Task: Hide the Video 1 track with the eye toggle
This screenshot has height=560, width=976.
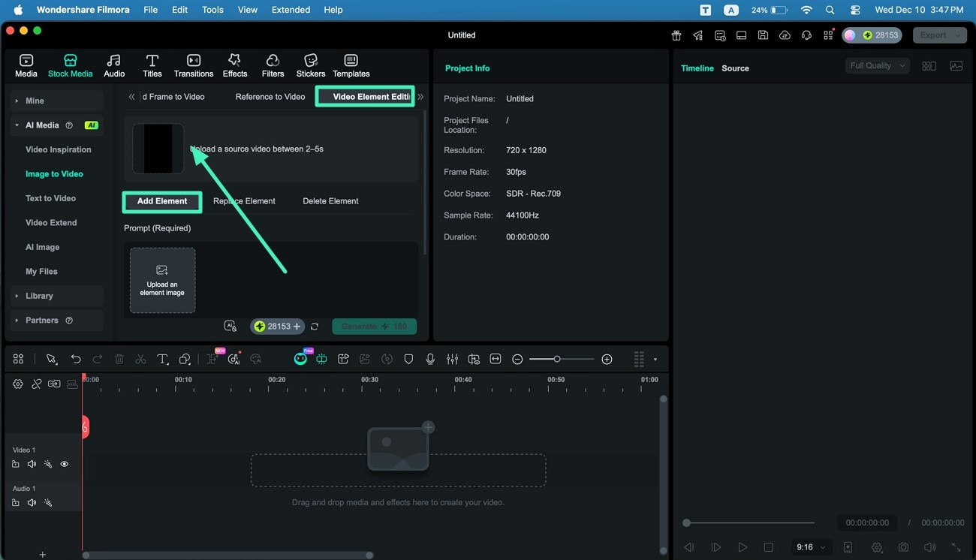Action: [x=65, y=464]
